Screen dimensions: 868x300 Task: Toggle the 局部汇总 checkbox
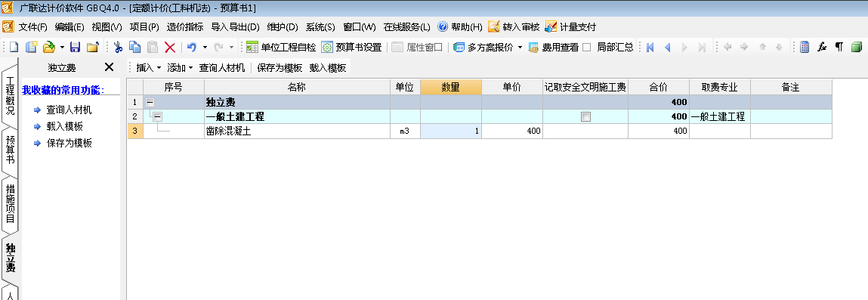(x=587, y=47)
